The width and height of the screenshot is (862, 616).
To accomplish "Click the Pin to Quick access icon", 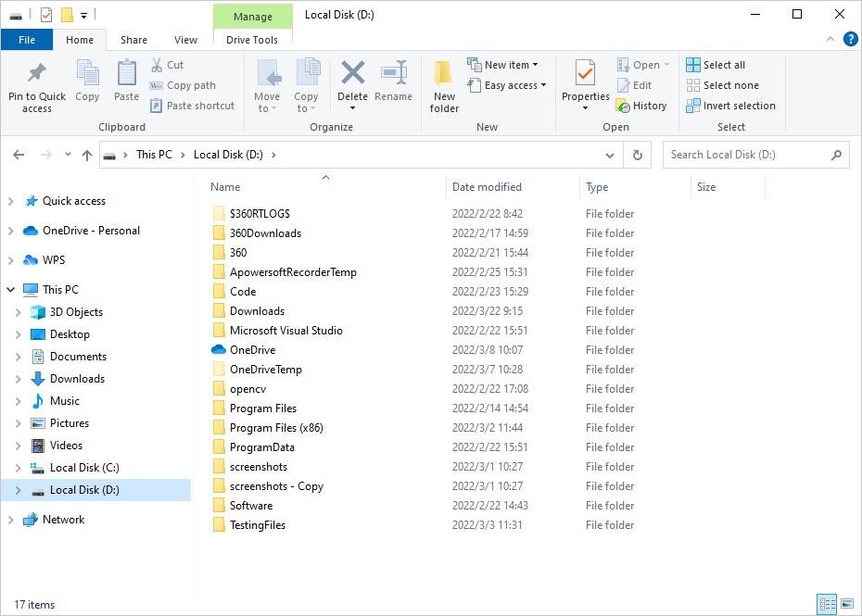I will click(37, 73).
